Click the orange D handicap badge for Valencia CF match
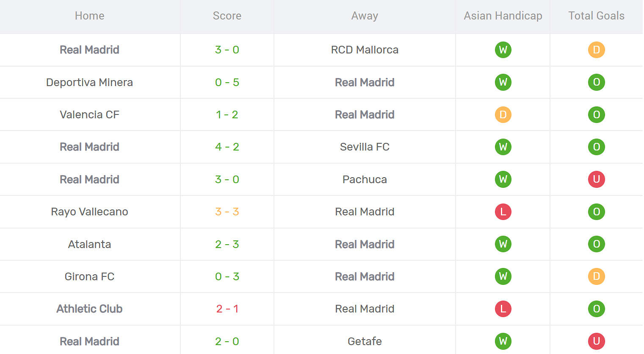Screen dimensions: 644x354 tap(503, 115)
